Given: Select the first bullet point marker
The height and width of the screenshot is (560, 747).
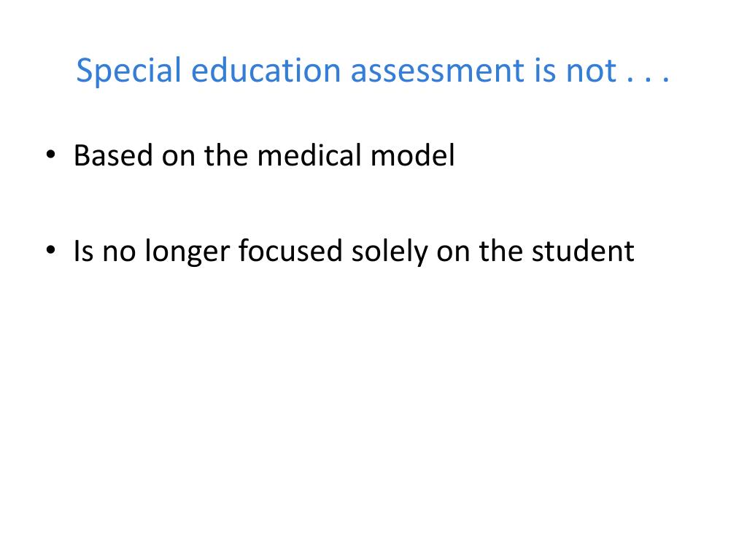Looking at the screenshot, I should (50, 155).
